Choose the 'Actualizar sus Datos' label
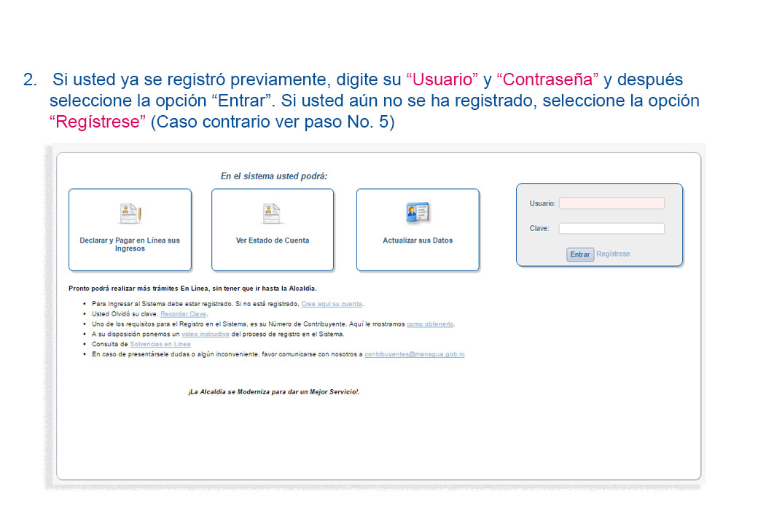Image resolution: width=758 pixels, height=532 pixels. 418,240
